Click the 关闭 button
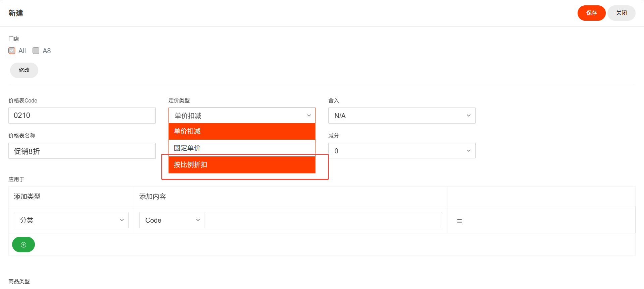644x289 pixels. (x=621, y=13)
